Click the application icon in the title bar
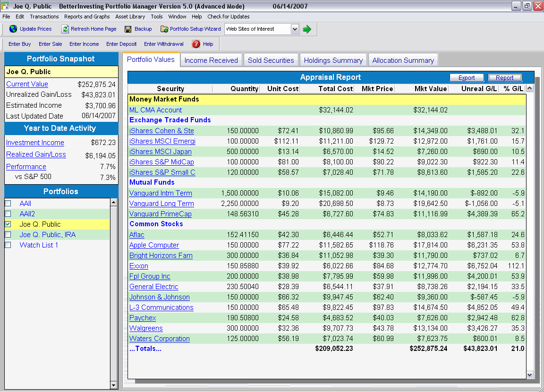 click(x=5, y=6)
